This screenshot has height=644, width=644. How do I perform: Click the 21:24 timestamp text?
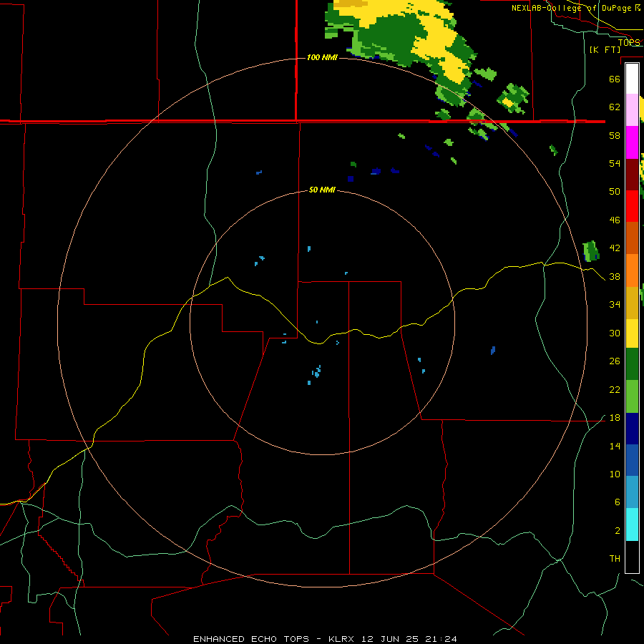[x=440, y=639]
